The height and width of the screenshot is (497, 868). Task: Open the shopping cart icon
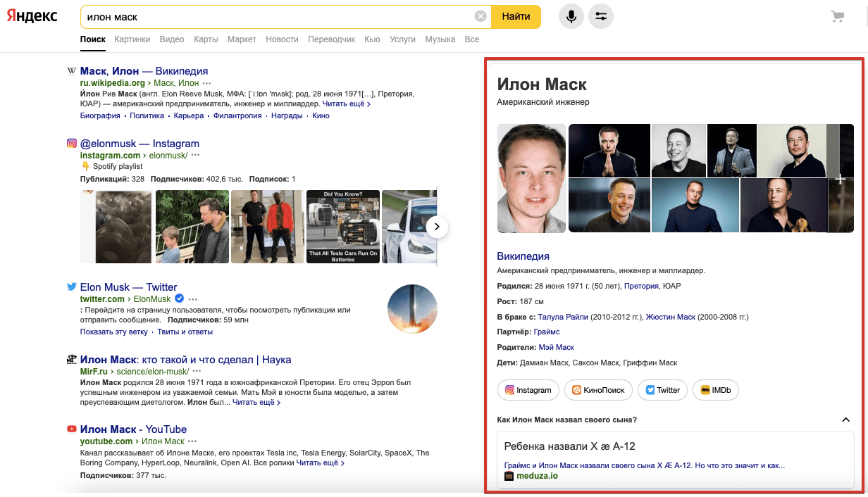coord(838,16)
